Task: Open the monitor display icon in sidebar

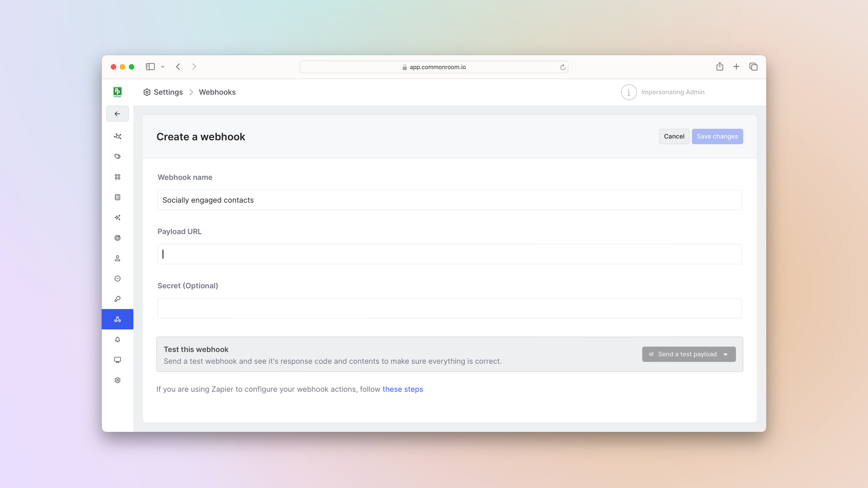Action: 117,360
